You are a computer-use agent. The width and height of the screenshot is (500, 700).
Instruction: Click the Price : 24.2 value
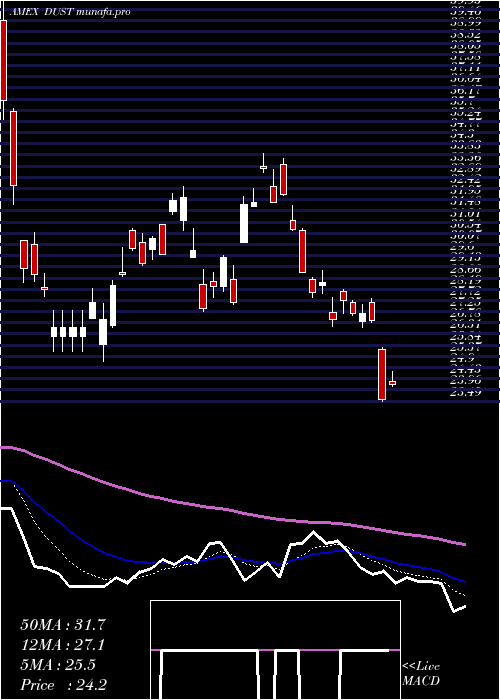pos(63,685)
